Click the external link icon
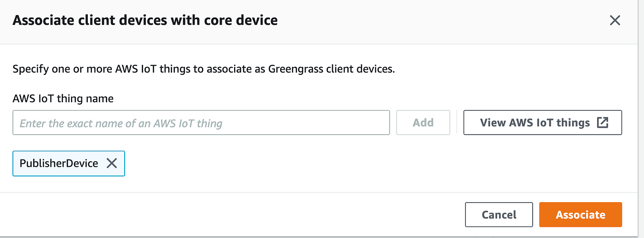The image size is (644, 238). tap(603, 123)
